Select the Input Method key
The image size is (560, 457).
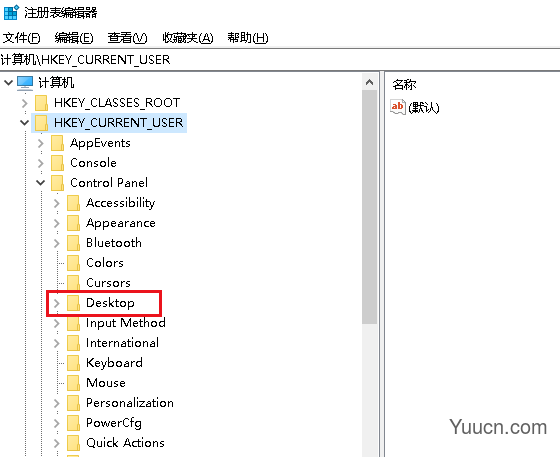126,323
